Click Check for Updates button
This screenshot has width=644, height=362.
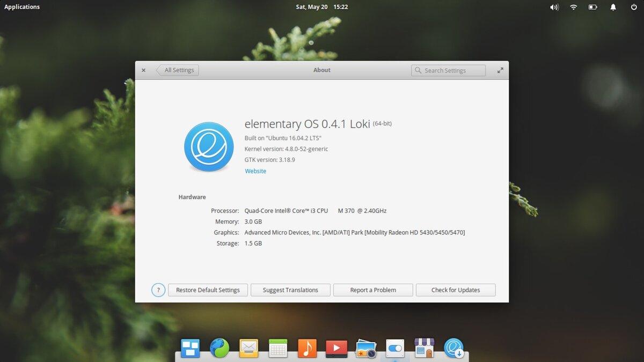456,290
